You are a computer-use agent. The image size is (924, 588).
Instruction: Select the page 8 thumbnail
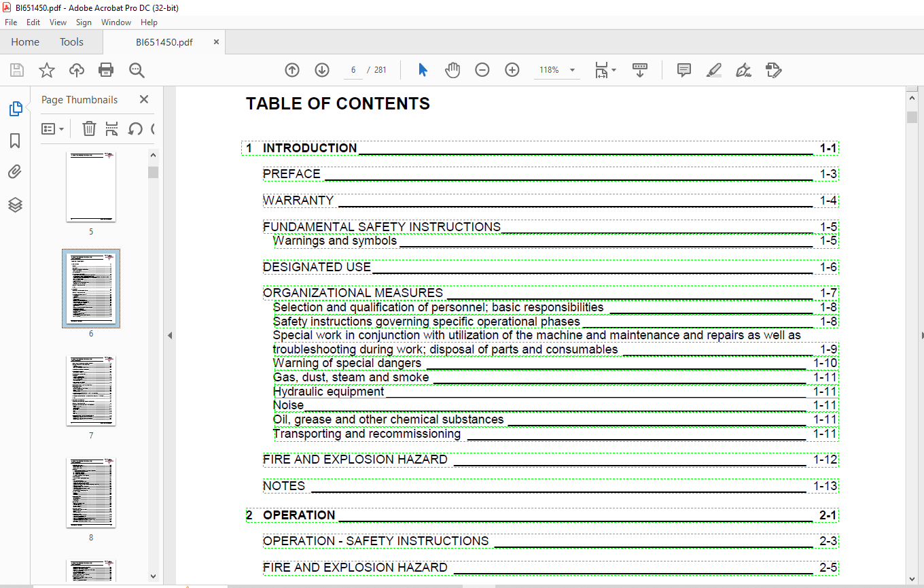coord(91,493)
